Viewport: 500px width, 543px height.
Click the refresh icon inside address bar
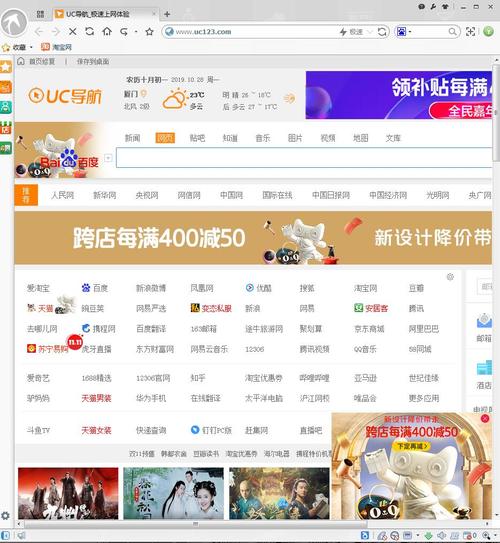coord(382,32)
